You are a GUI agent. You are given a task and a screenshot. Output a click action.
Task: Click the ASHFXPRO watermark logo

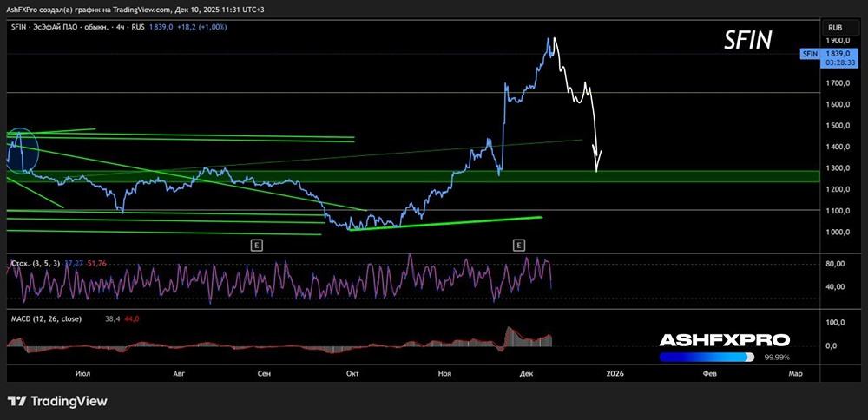(724, 340)
